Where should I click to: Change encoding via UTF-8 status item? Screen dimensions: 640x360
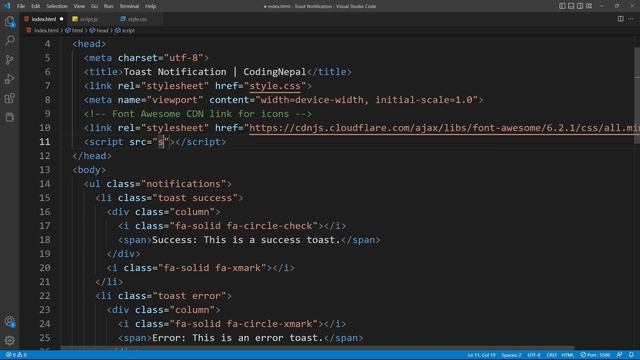tap(534, 355)
